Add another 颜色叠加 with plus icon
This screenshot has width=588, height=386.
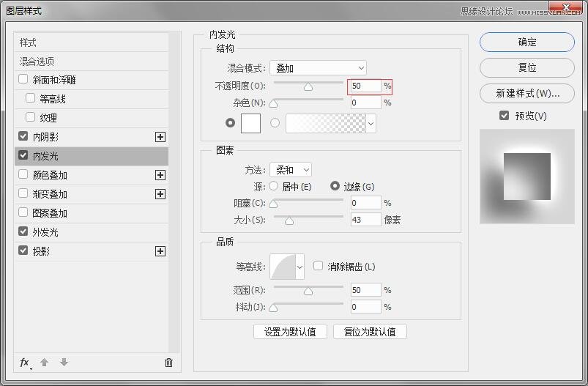tap(160, 175)
